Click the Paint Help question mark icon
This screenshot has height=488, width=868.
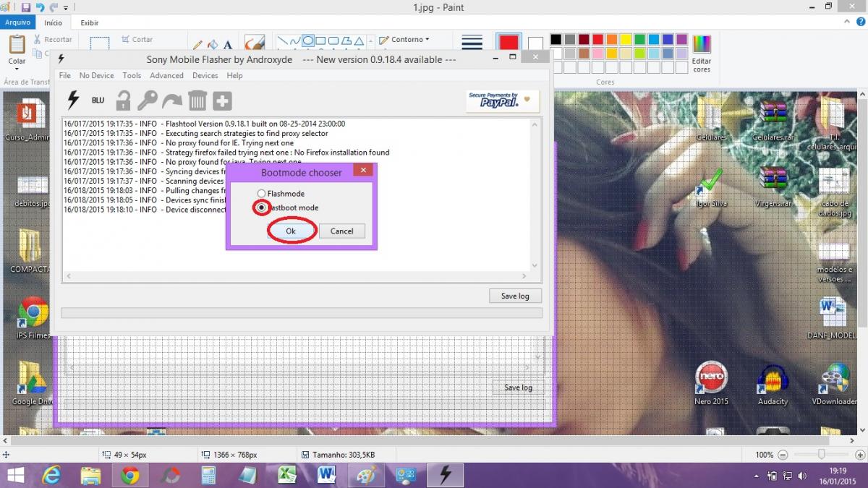pyautogui.click(x=859, y=22)
